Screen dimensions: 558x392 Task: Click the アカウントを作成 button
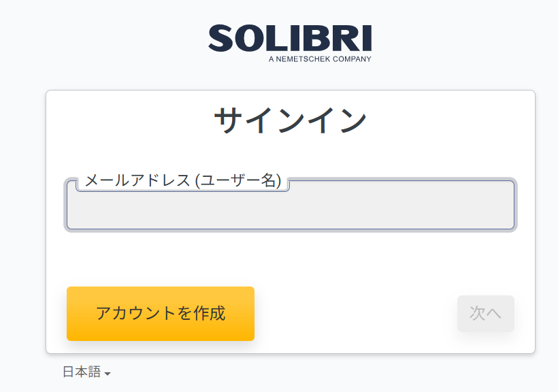point(161,314)
